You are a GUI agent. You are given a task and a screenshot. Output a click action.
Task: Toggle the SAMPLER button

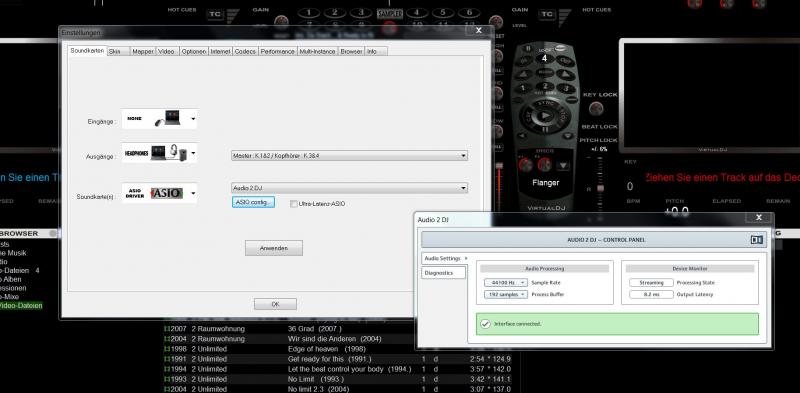pyautogui.click(x=389, y=14)
